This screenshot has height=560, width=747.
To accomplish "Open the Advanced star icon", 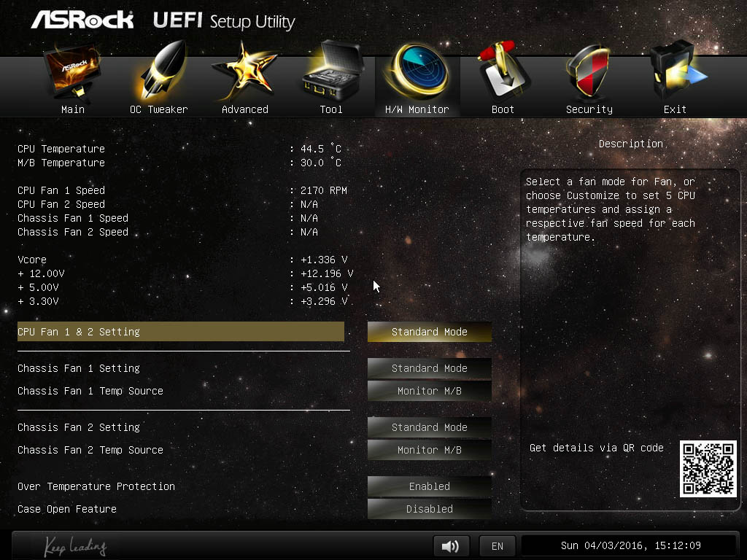I will 245,71.
